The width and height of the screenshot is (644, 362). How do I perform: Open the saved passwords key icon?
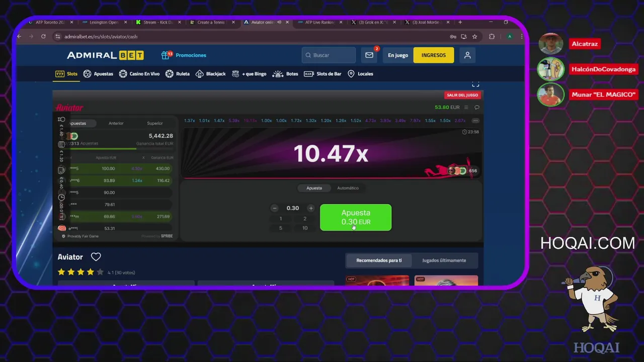[x=453, y=37]
